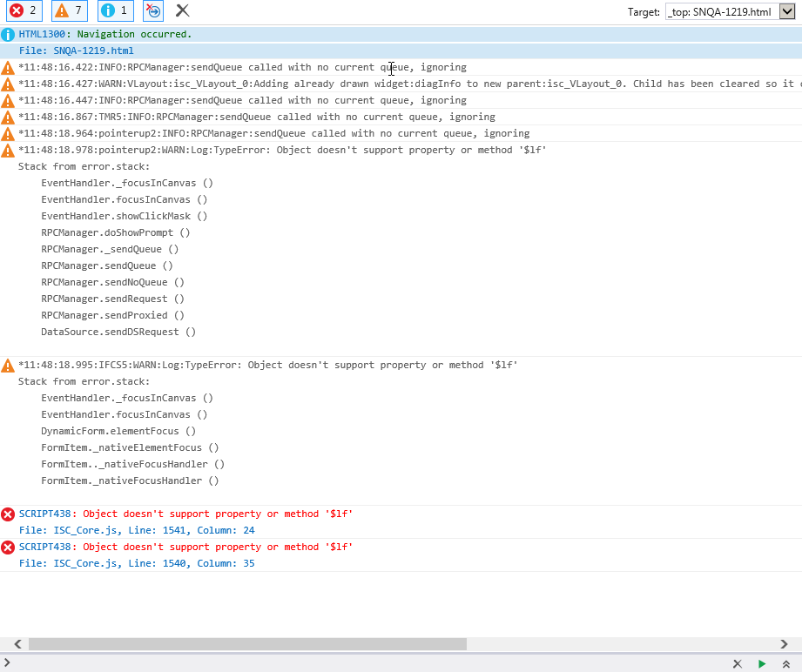This screenshot has width=802, height=672.
Task: Select the pointerup2 WARN TypeError line
Action: (282, 150)
